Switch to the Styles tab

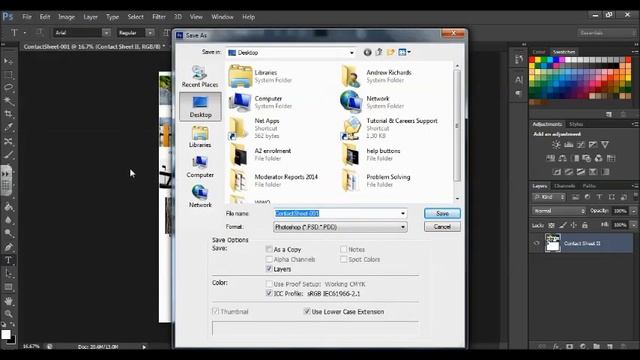(576, 124)
